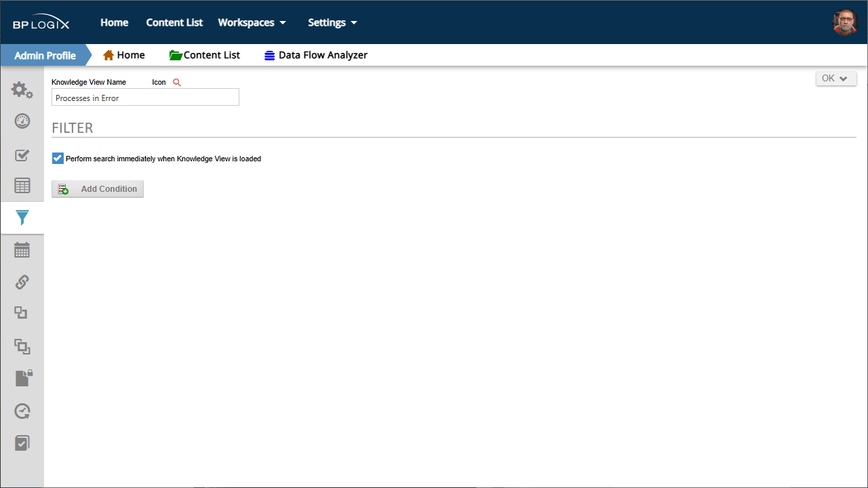Open the Settings dropdown menu
The width and height of the screenshot is (868, 488).
pos(332,22)
